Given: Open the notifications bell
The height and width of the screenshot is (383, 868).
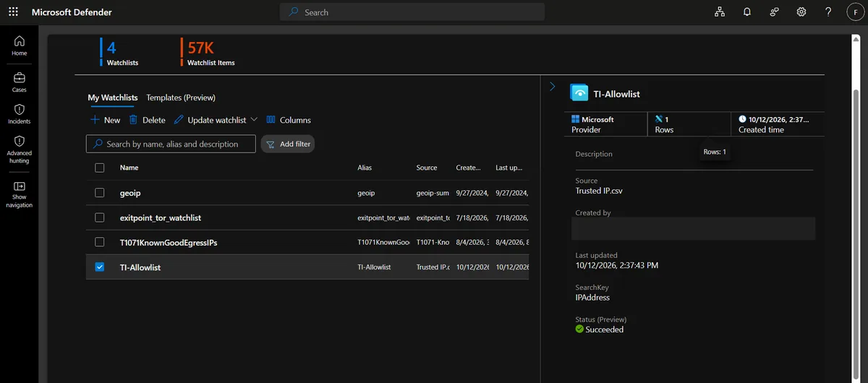Looking at the screenshot, I should coord(747,12).
